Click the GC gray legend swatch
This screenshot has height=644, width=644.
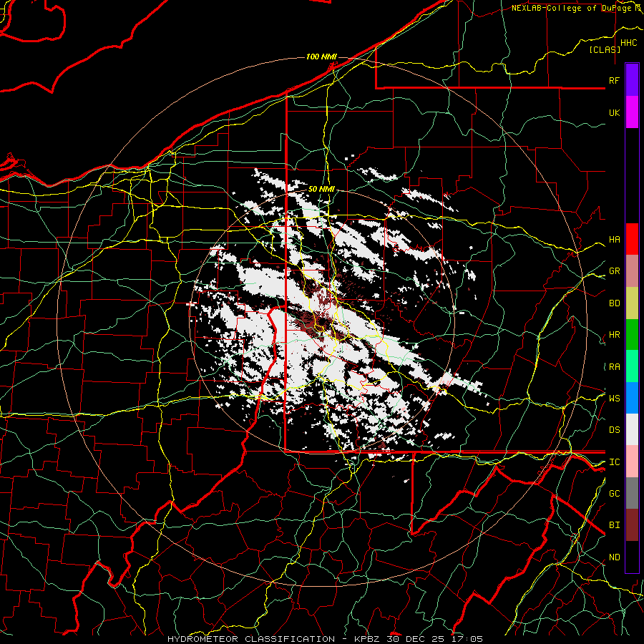(632, 493)
